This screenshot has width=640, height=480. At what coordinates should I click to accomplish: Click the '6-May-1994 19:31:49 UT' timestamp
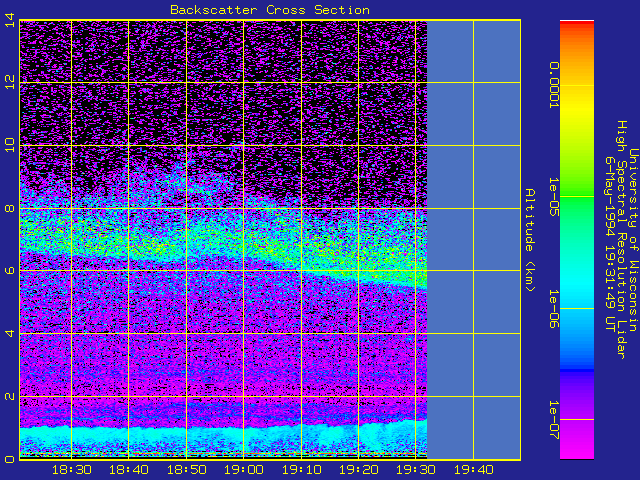point(610,244)
